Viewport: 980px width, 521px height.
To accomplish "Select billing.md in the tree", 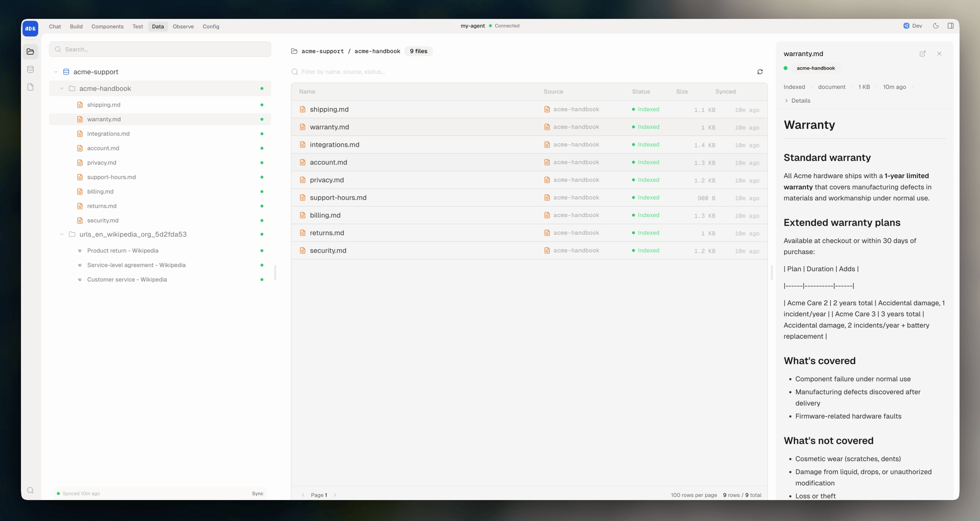I will [160, 192].
